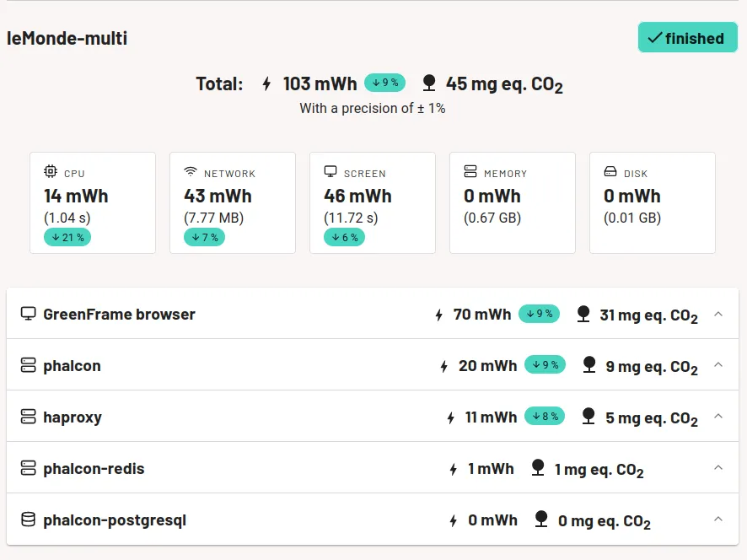Click the Memory server icon
The height and width of the screenshot is (560, 747).
[x=470, y=172]
